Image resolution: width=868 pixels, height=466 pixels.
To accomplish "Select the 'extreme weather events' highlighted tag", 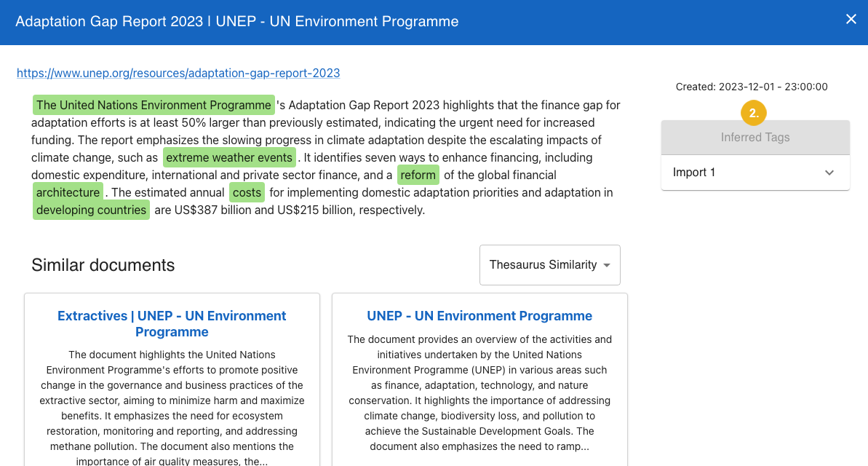I will [229, 157].
